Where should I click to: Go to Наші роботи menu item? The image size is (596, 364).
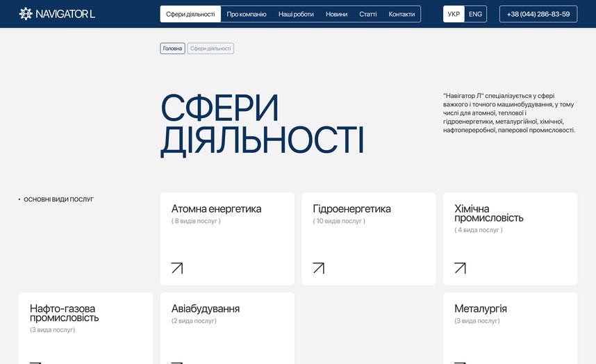click(x=296, y=14)
